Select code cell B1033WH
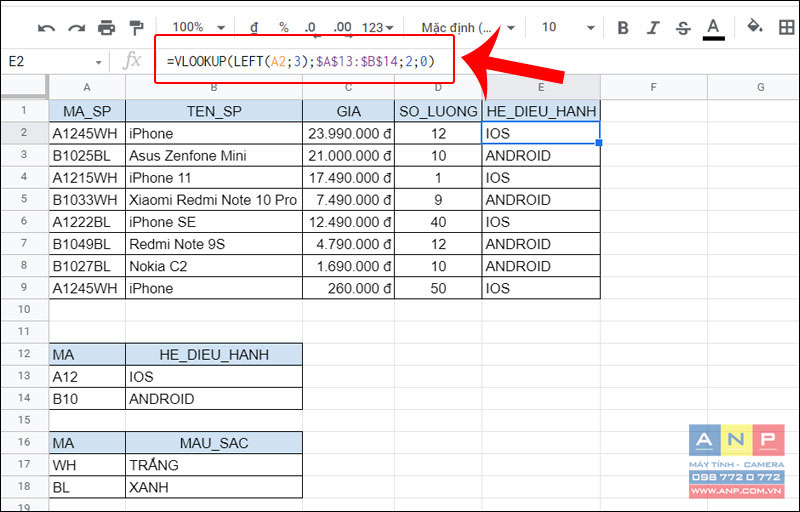 click(87, 200)
